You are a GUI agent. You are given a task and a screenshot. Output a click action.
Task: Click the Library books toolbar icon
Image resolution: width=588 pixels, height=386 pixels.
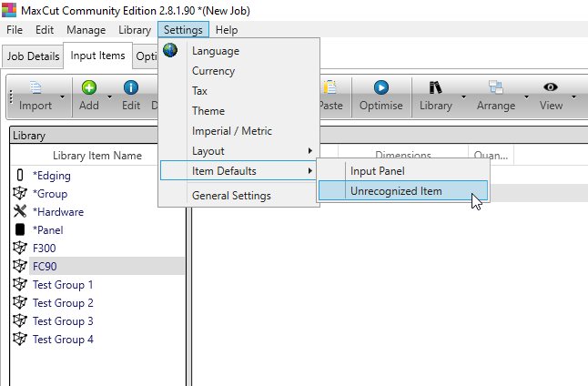click(x=435, y=87)
